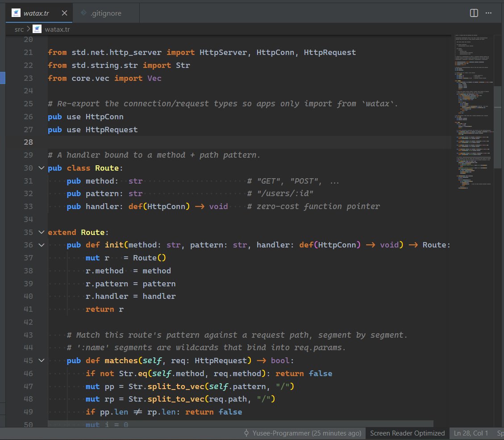This screenshot has height=440, width=504.
Task: Click the src breadcrumb segment
Action: (x=19, y=29)
